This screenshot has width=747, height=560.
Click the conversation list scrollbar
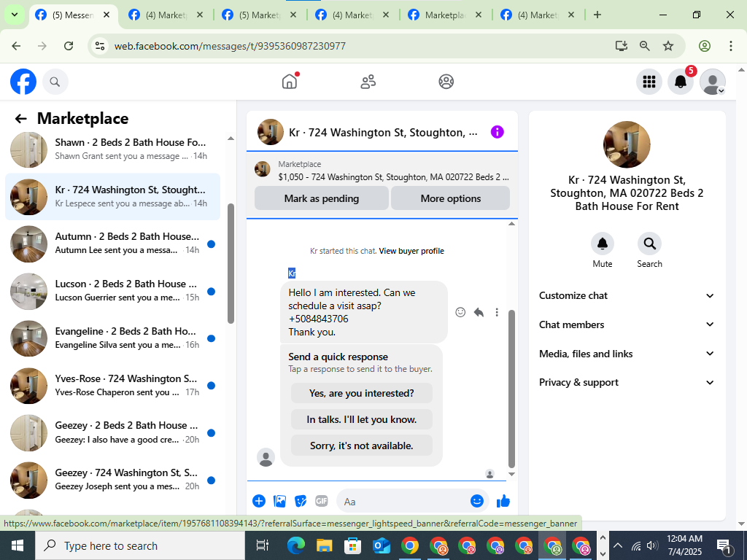coord(231,264)
